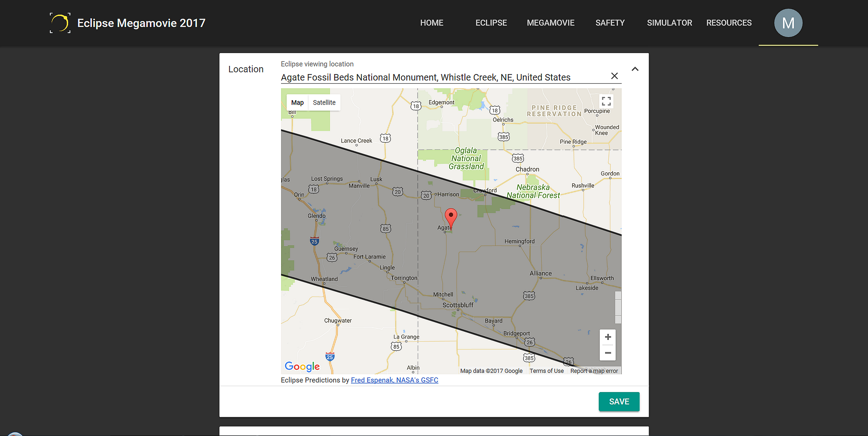Screen dimensions: 868x436
Task: Open the user profile avatar M
Action: [x=788, y=23]
